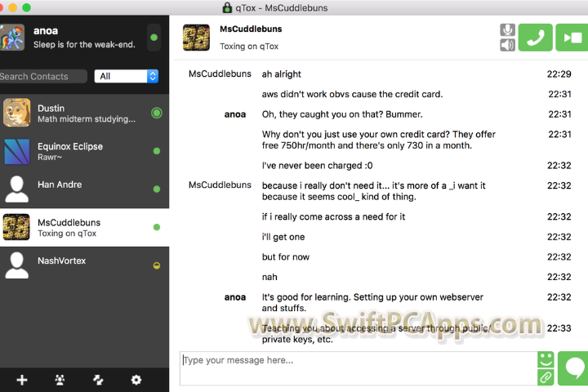The width and height of the screenshot is (588, 392).
Task: Edit status 'Sleep is for the weak-end.'
Action: (x=84, y=45)
